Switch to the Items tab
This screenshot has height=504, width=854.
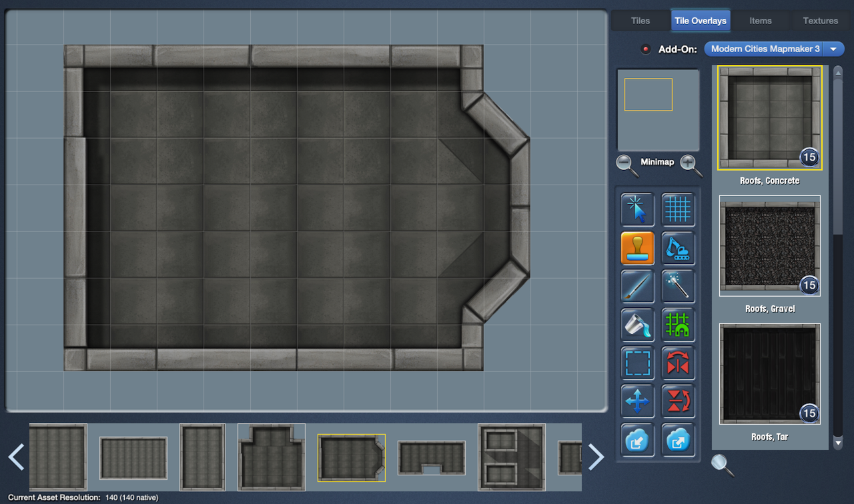click(761, 21)
